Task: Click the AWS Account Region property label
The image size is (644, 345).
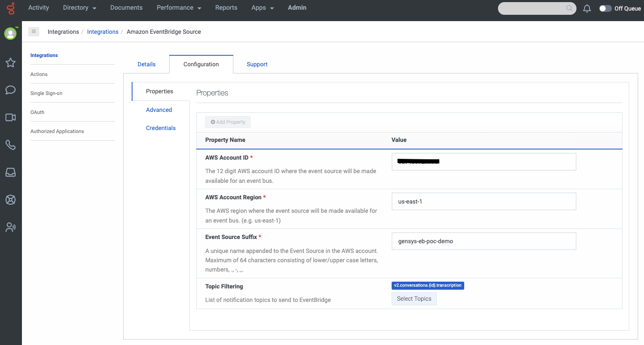Action: tap(233, 197)
